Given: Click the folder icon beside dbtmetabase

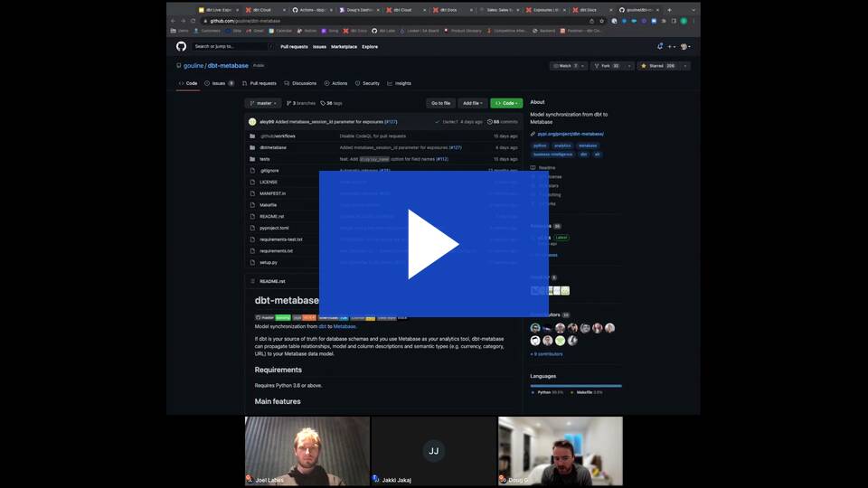Looking at the screenshot, I should [x=252, y=147].
